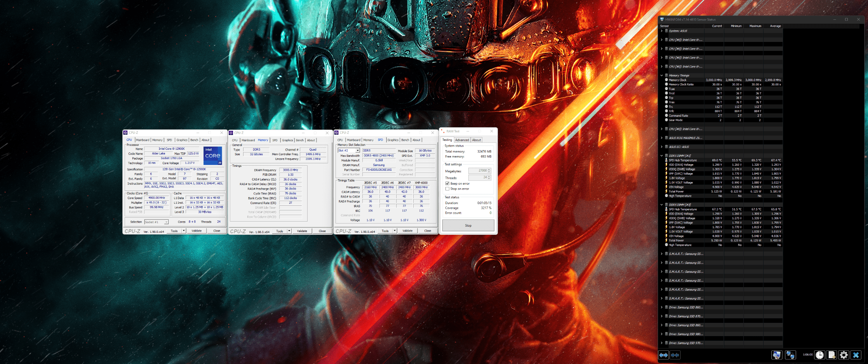Click Close in the CPU-Z processor window
Viewport: 868px width, 364px height.
[x=217, y=231]
